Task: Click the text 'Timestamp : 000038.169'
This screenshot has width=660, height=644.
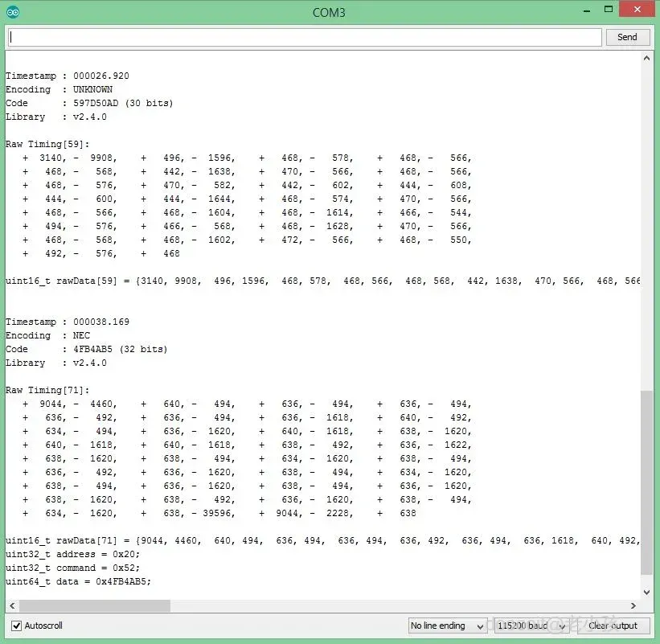Action: pyautogui.click(x=68, y=322)
